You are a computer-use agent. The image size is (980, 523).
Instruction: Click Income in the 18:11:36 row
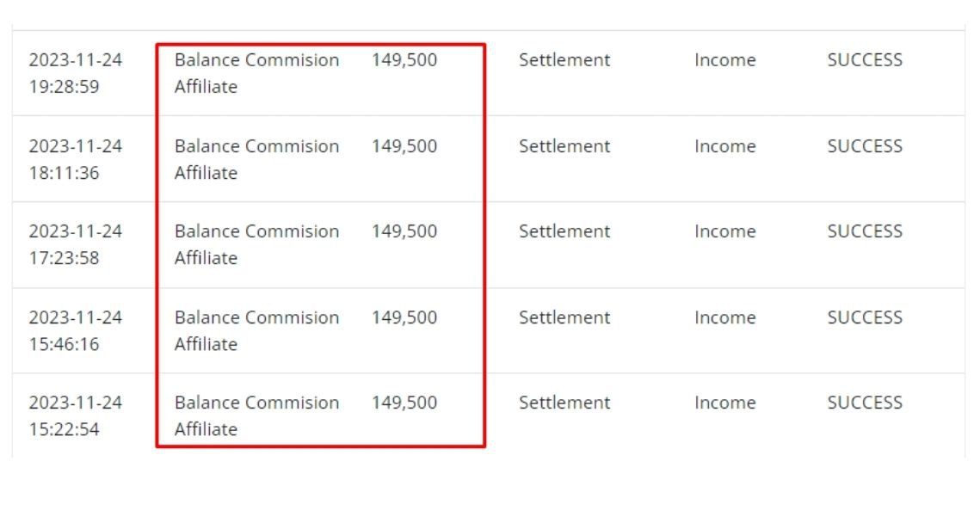click(725, 146)
